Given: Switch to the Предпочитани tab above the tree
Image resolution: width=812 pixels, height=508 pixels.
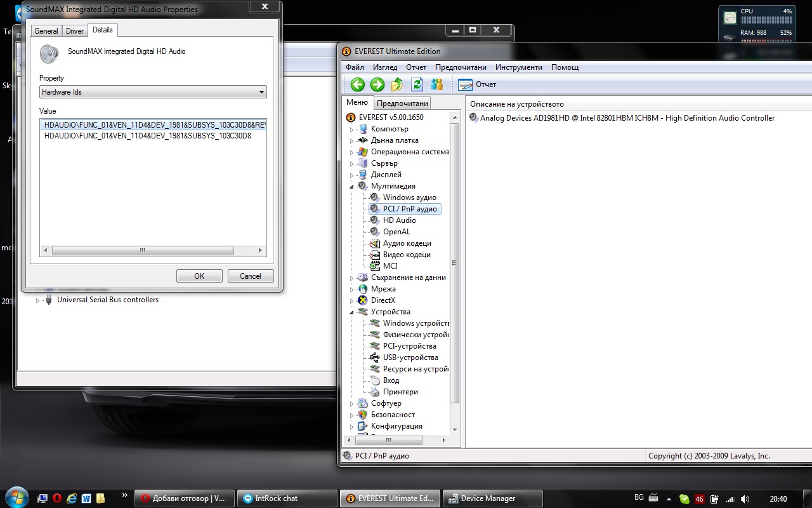Looking at the screenshot, I should point(402,104).
